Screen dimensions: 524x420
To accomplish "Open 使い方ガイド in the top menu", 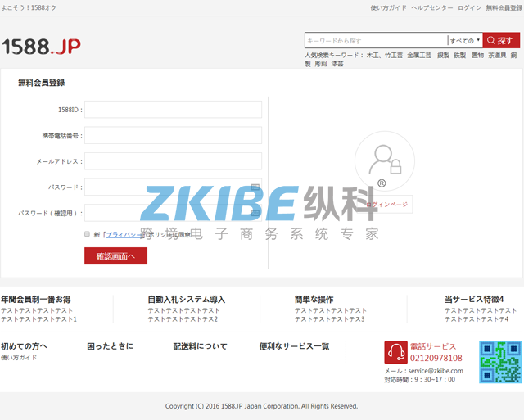I will [388, 7].
